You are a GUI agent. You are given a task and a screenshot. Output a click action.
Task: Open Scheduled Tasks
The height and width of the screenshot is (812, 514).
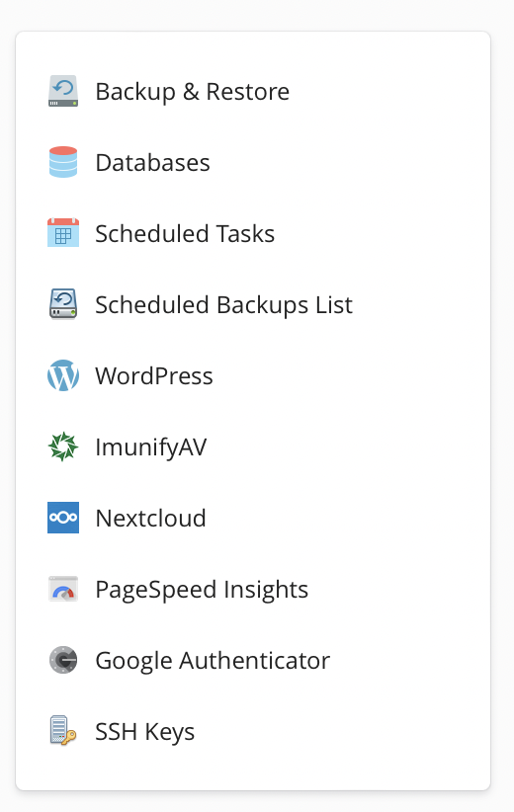tap(185, 233)
